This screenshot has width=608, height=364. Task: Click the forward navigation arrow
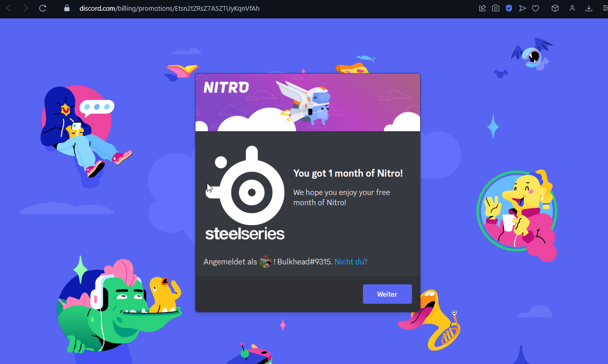[x=26, y=8]
